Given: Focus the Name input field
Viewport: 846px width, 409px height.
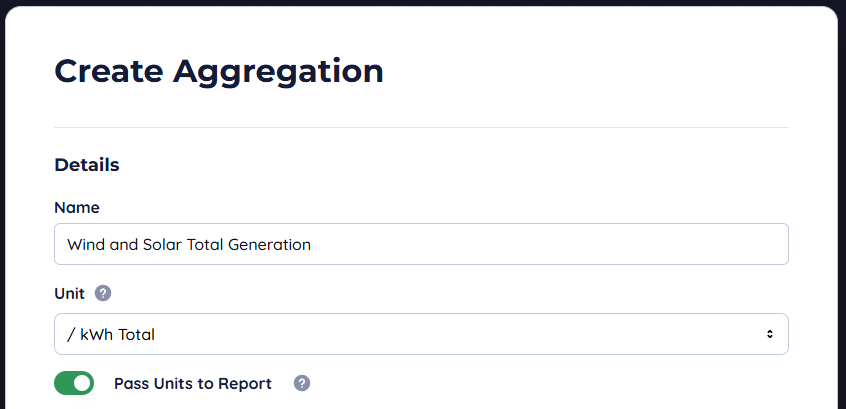Looking at the screenshot, I should pyautogui.click(x=420, y=244).
